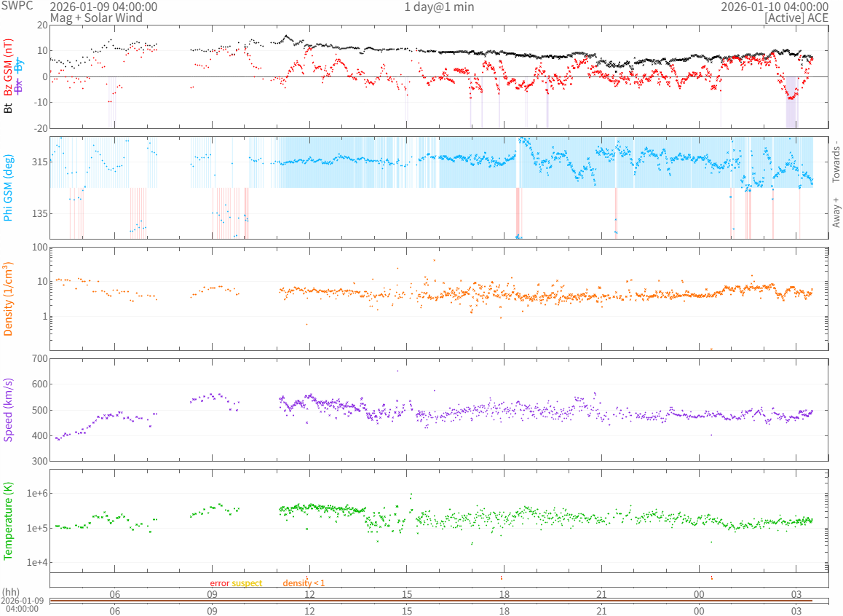
Task: Toggle the struck-through Bx series label
Action: click(19, 86)
